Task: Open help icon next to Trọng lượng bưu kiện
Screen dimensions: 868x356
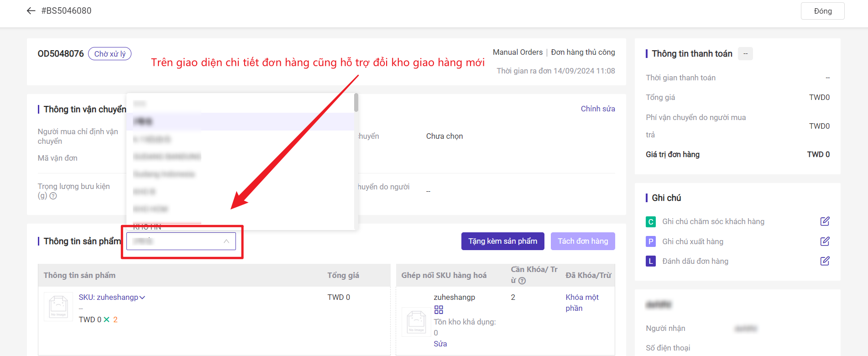Action: pos(53,196)
